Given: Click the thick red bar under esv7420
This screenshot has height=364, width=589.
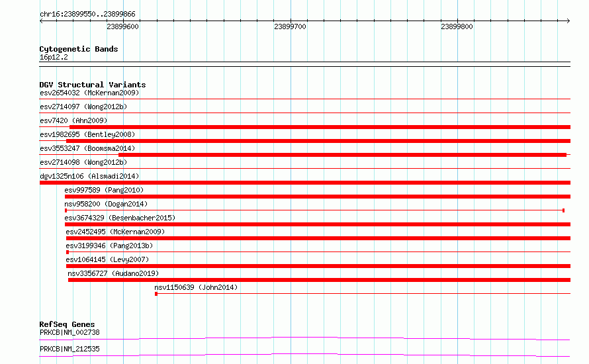Looking at the screenshot, I should (x=320, y=127).
